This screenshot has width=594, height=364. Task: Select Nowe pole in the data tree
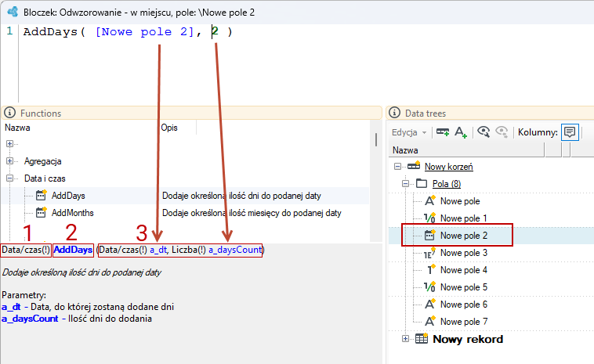(460, 201)
